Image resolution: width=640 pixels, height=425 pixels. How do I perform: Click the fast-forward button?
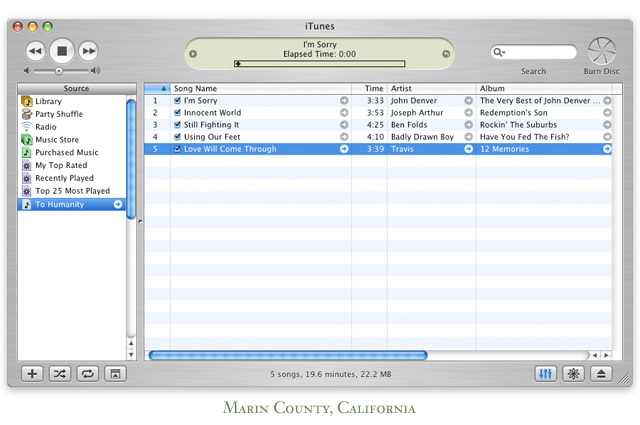point(89,51)
